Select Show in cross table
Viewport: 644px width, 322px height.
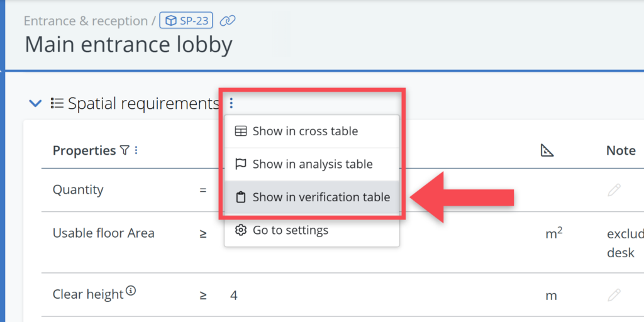pyautogui.click(x=305, y=131)
